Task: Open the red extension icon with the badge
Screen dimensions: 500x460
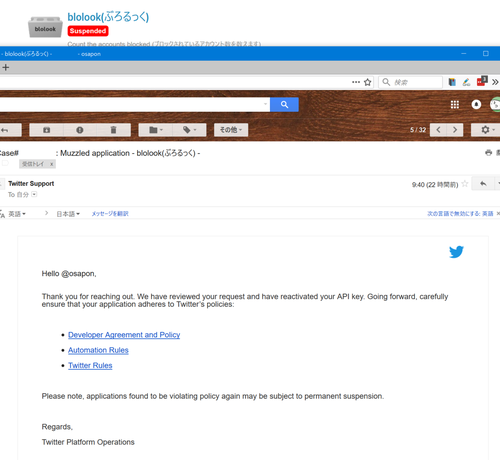Action: click(x=482, y=81)
